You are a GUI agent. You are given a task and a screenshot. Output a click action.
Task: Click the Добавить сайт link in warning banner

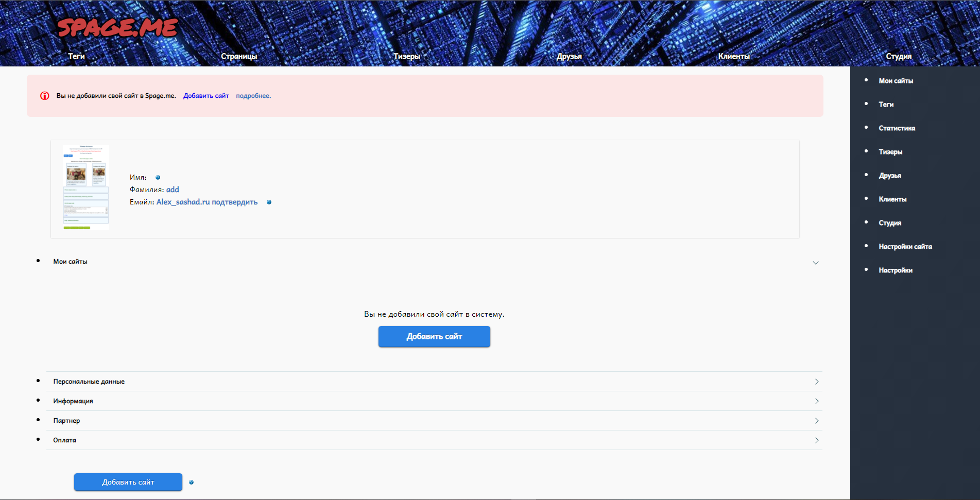point(206,96)
